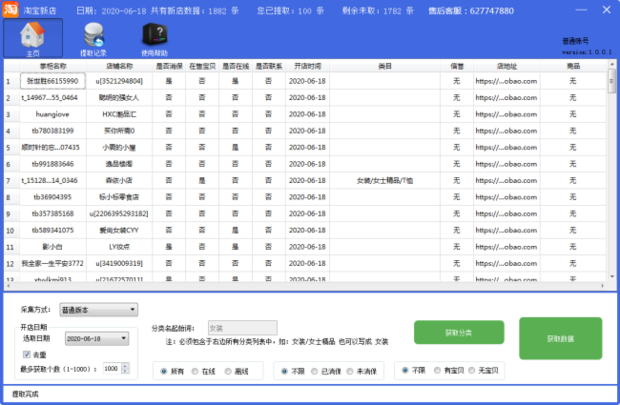Click the table scrollbar down arrow
The width and height of the screenshot is (620, 405).
612,276
